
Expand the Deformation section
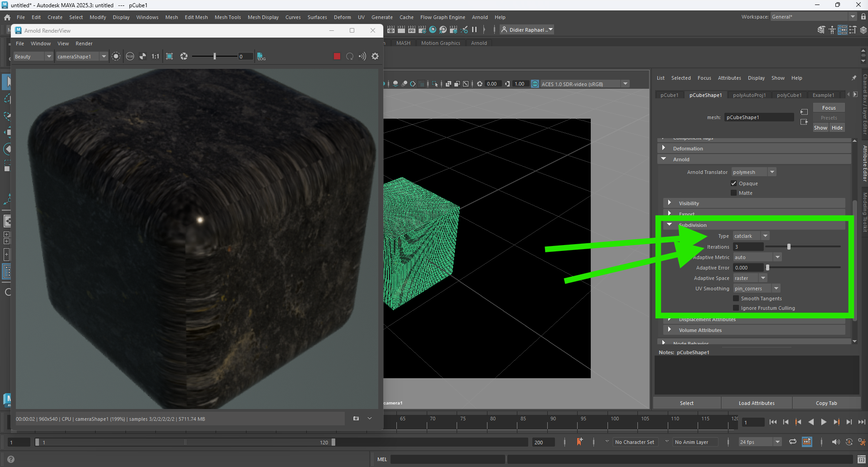pos(754,149)
